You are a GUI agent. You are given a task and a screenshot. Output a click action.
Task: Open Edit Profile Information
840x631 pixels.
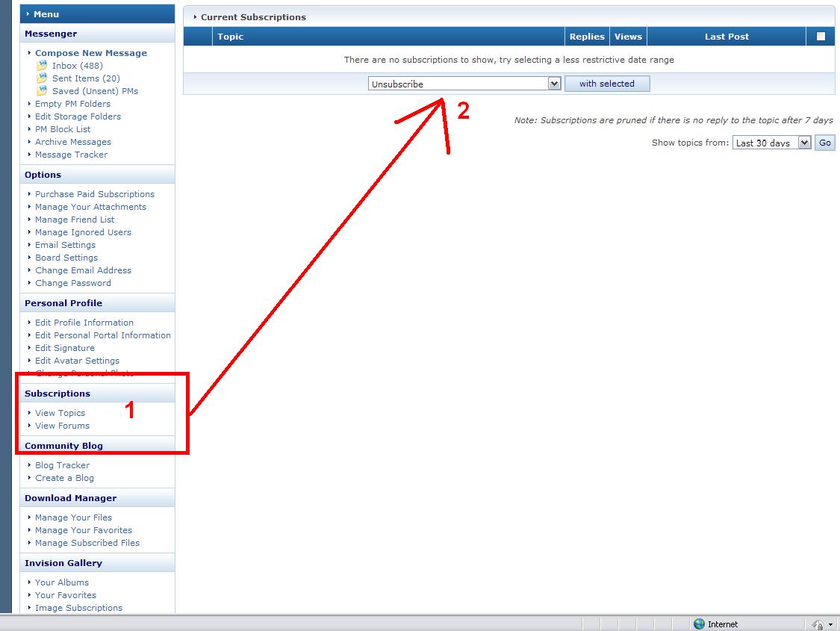(x=84, y=323)
